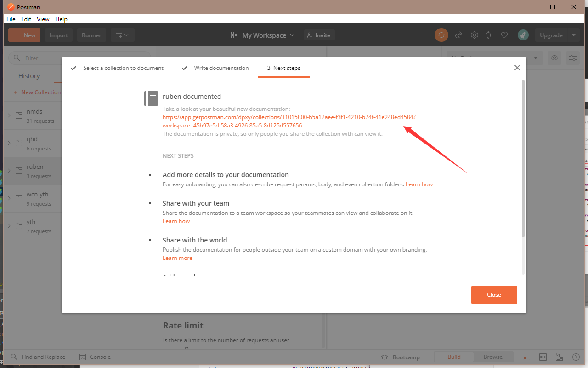Select the nmds collection row
This screenshot has width=588, height=368.
point(33,115)
